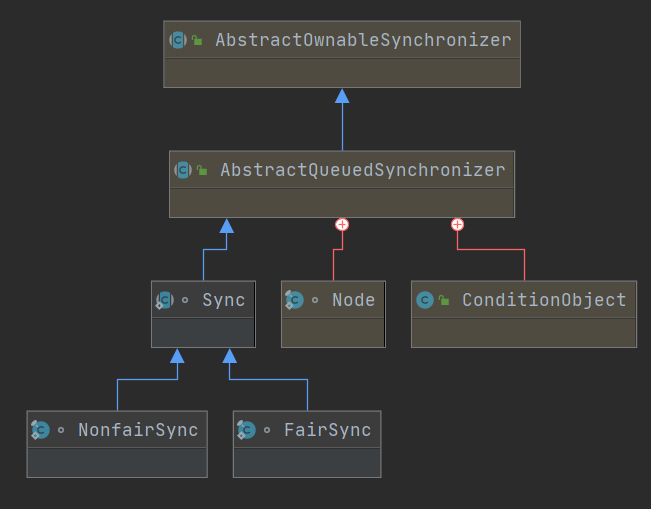Click the red plus marker above Node
This screenshot has width=651, height=509.
pos(342,225)
